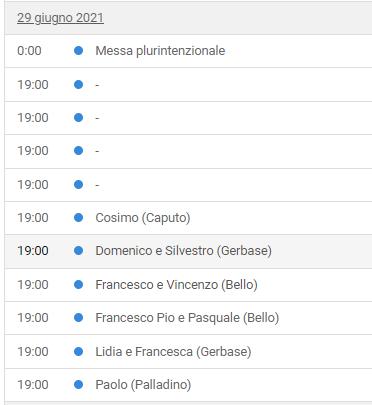This screenshot has width=372, height=405.
Task: Click blue dot beside Messa plurintenzionale
Action: (78, 51)
